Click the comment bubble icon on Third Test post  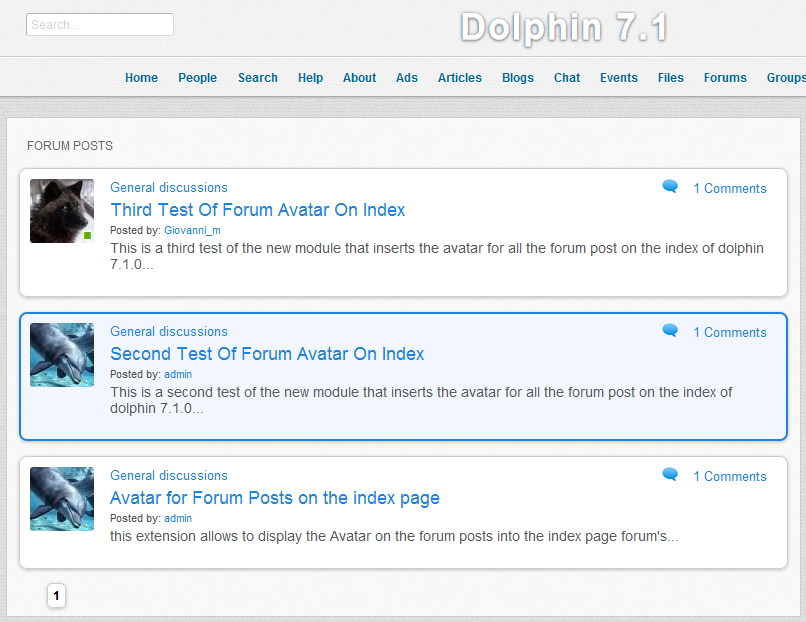tap(670, 187)
